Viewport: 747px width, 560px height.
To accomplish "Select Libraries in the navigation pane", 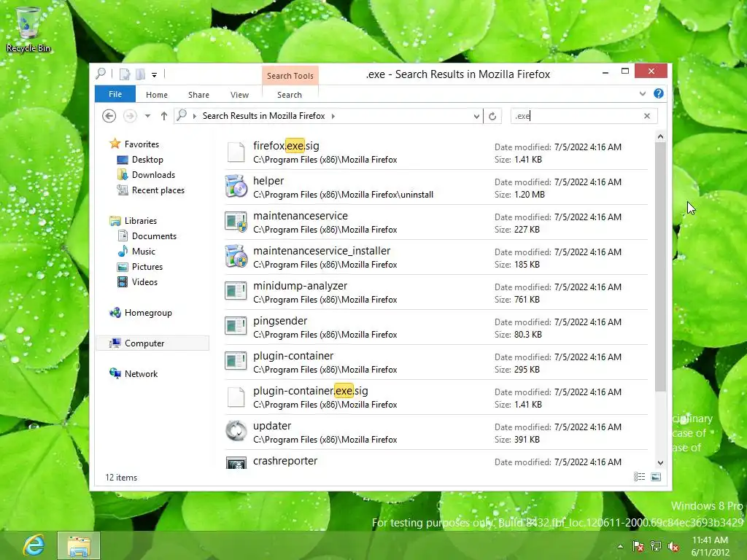I will (x=141, y=221).
